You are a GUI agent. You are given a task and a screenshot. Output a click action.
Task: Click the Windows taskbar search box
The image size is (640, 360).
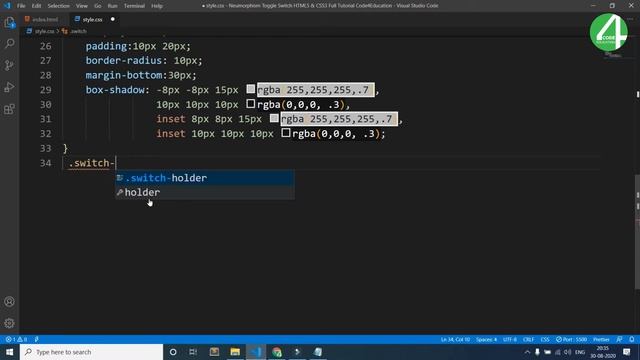coord(91,352)
